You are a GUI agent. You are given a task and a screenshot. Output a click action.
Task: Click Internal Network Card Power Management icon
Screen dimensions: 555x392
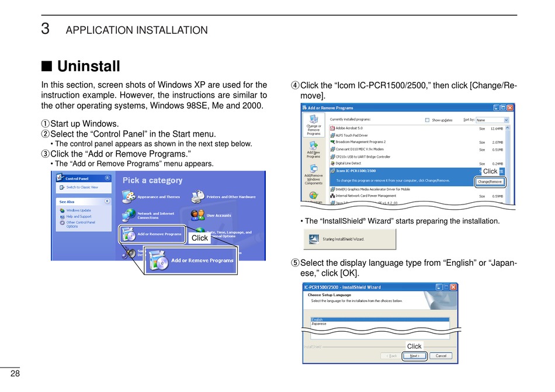coord(332,196)
